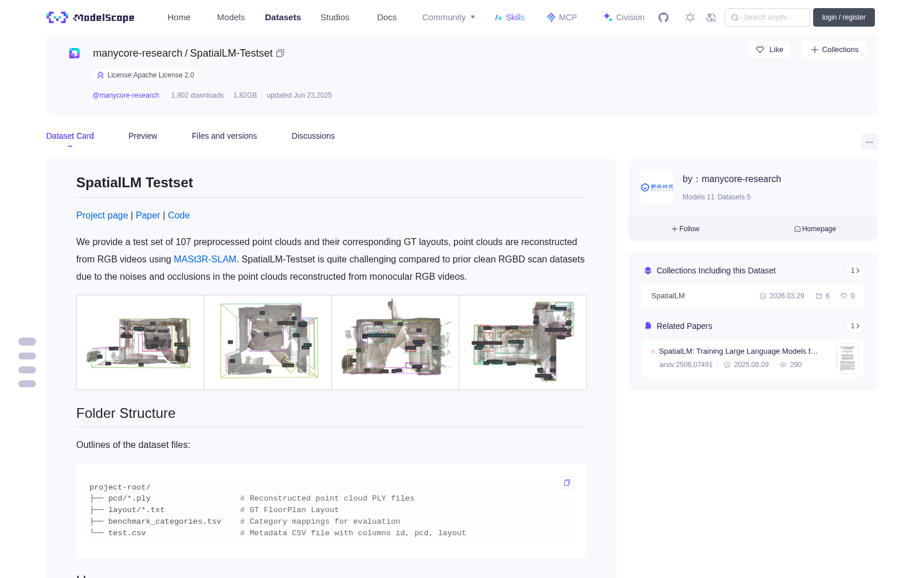The width and height of the screenshot is (924, 578).
Task: Expand the Community dropdown menu
Action: [x=449, y=17]
